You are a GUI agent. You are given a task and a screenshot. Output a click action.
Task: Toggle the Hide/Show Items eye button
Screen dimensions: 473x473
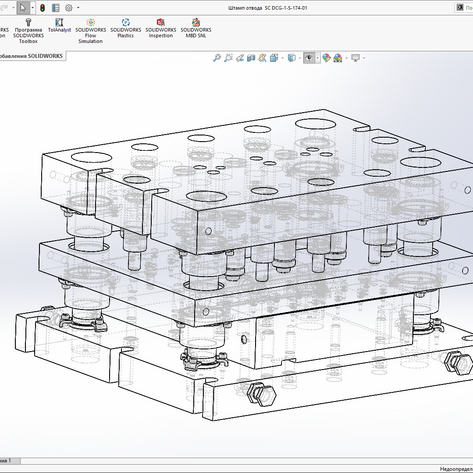click(x=309, y=58)
